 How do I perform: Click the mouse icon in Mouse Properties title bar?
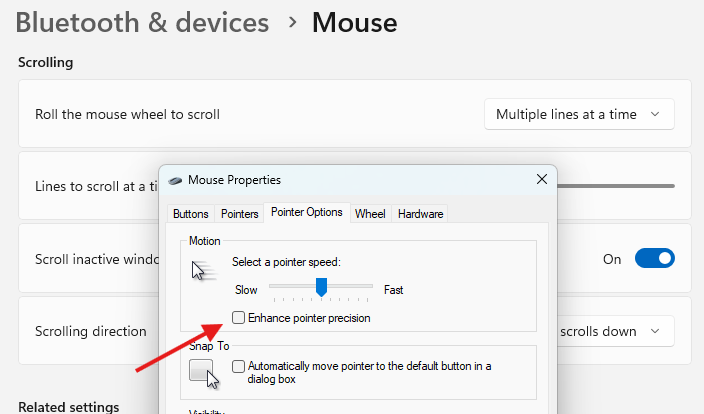[x=176, y=180]
